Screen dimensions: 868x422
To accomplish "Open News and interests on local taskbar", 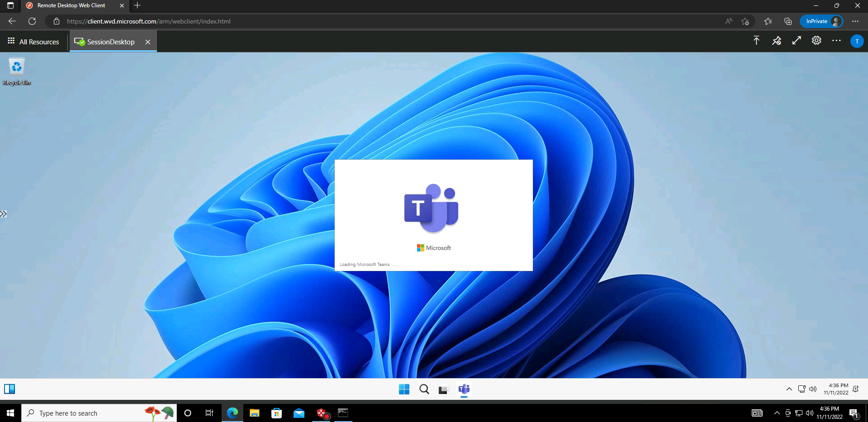I will pyautogui.click(x=757, y=413).
